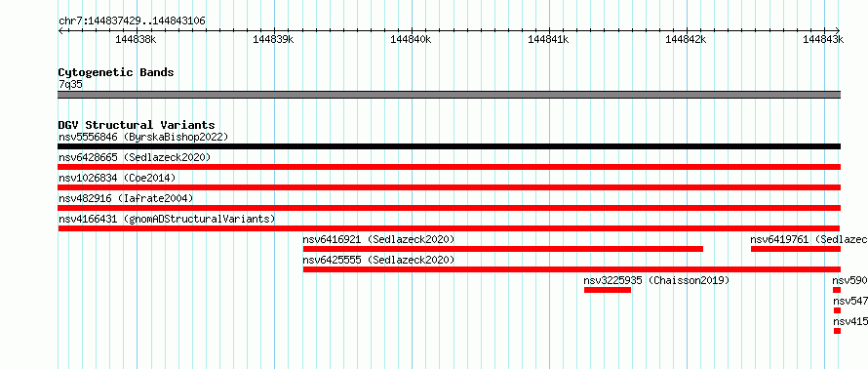Open the nsv482916 Iafrate2004 label

pos(126,198)
